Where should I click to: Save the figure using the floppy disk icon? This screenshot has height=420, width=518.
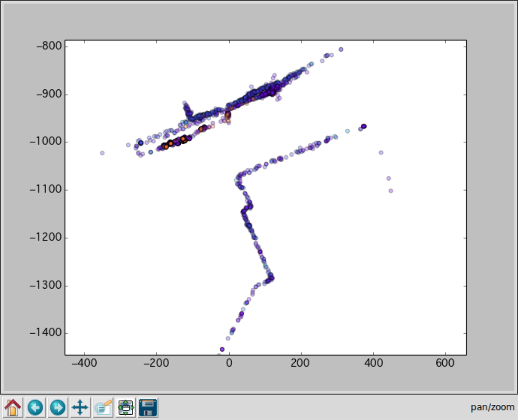[x=148, y=407]
